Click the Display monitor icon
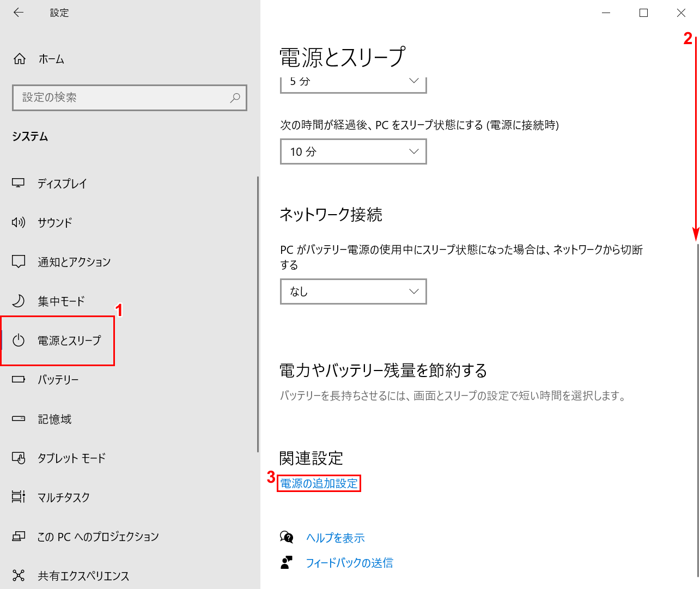 pyautogui.click(x=19, y=183)
